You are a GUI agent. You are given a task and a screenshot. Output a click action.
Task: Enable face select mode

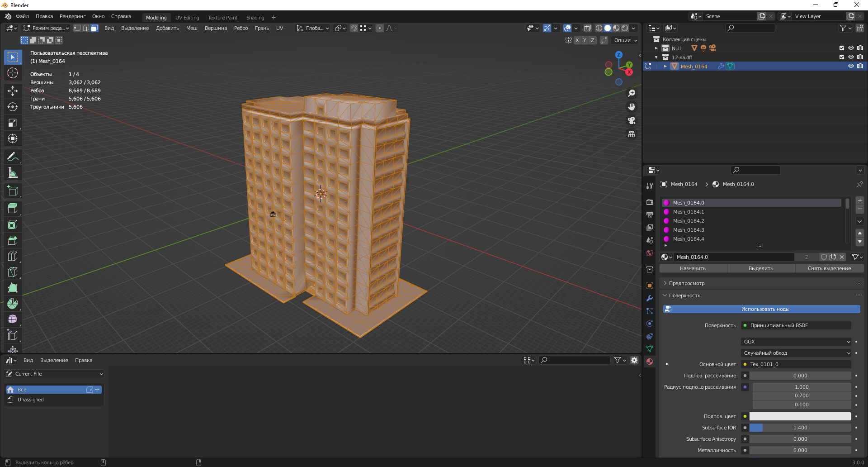pyautogui.click(x=94, y=28)
